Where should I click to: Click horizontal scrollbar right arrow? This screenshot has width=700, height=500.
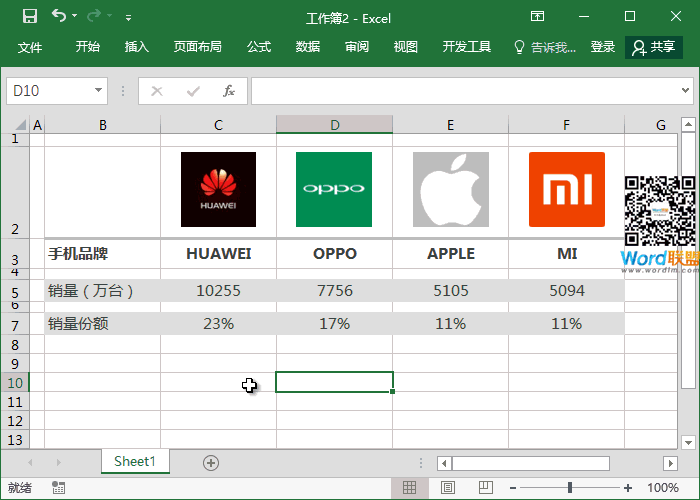point(670,463)
